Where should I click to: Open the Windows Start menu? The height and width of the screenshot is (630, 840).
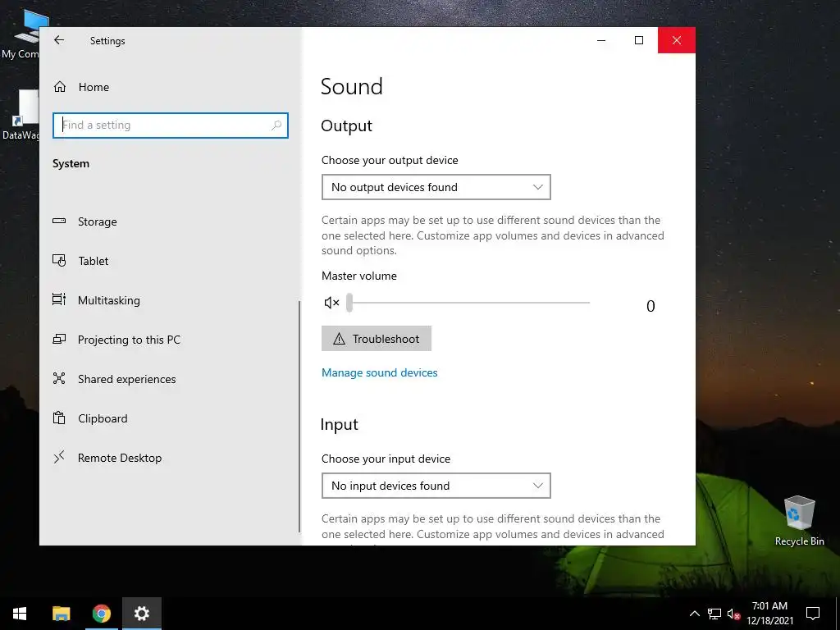20,614
